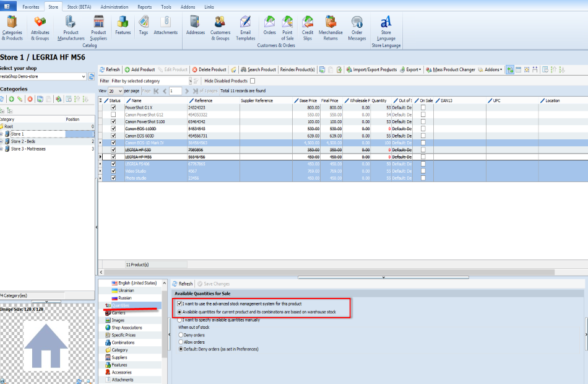Open Addresses
The image size is (588, 384).
(x=196, y=25)
